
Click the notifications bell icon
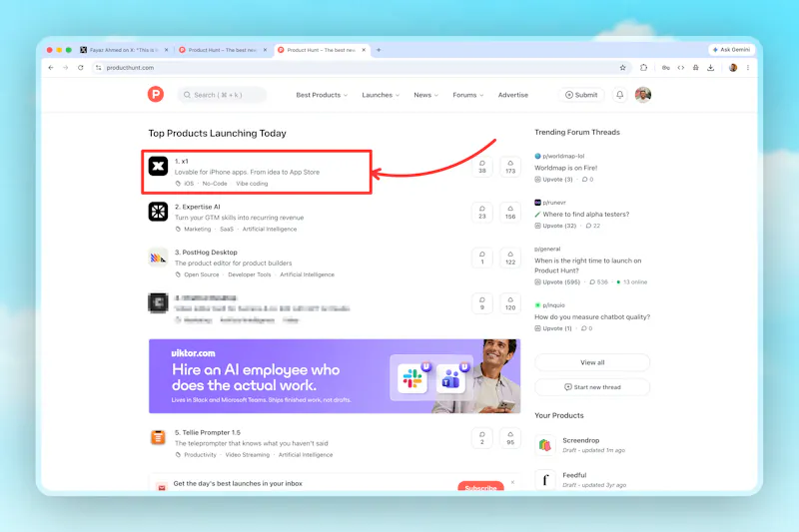coord(619,95)
